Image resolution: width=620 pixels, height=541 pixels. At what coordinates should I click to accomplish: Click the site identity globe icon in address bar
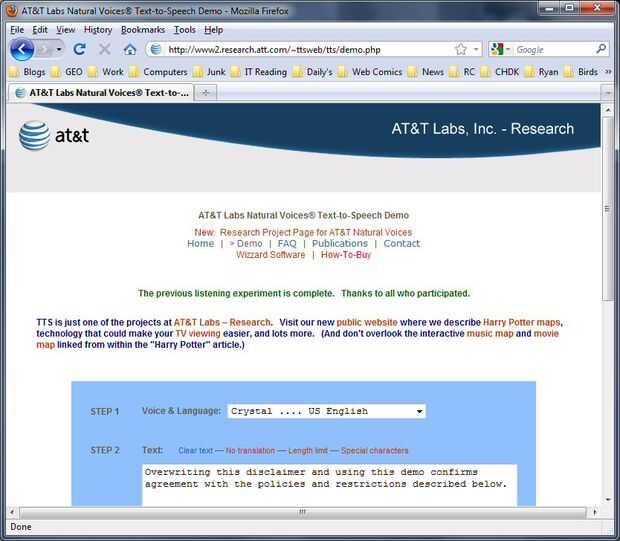coord(156,49)
